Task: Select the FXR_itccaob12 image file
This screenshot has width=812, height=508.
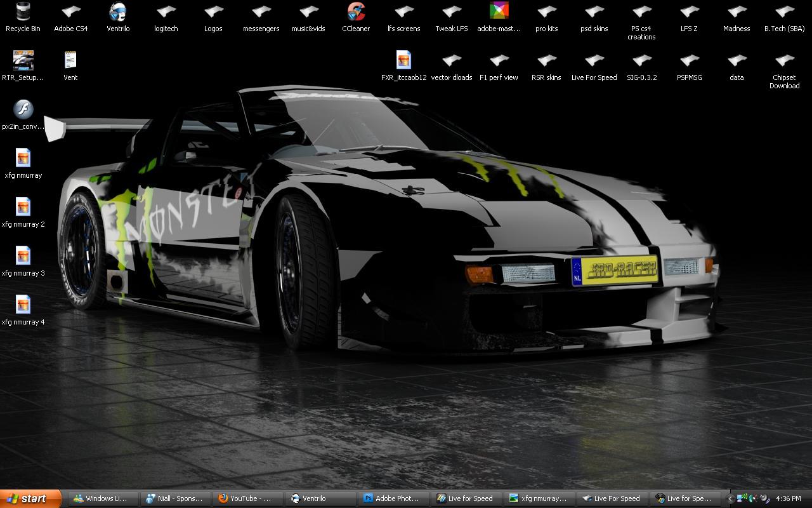Action: (x=403, y=66)
